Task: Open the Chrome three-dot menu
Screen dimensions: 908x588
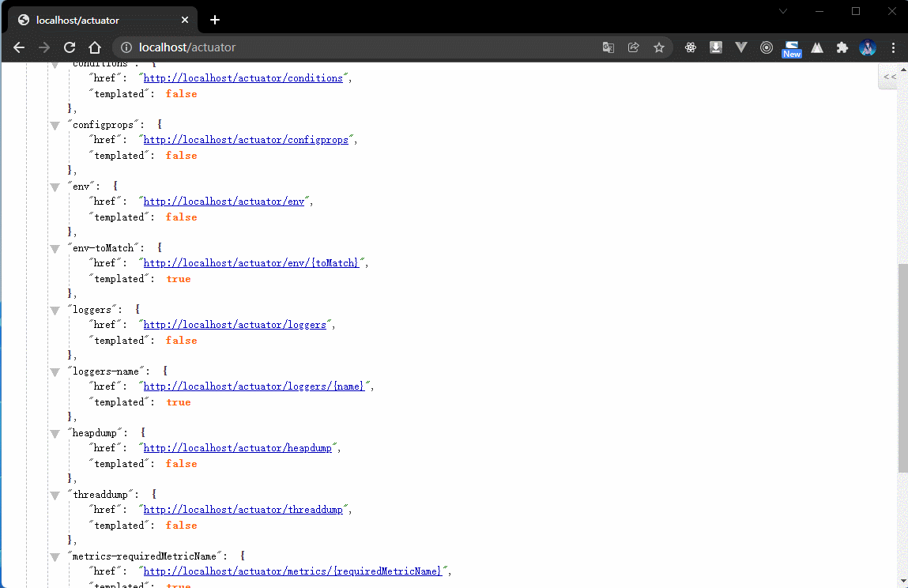Action: click(x=894, y=47)
